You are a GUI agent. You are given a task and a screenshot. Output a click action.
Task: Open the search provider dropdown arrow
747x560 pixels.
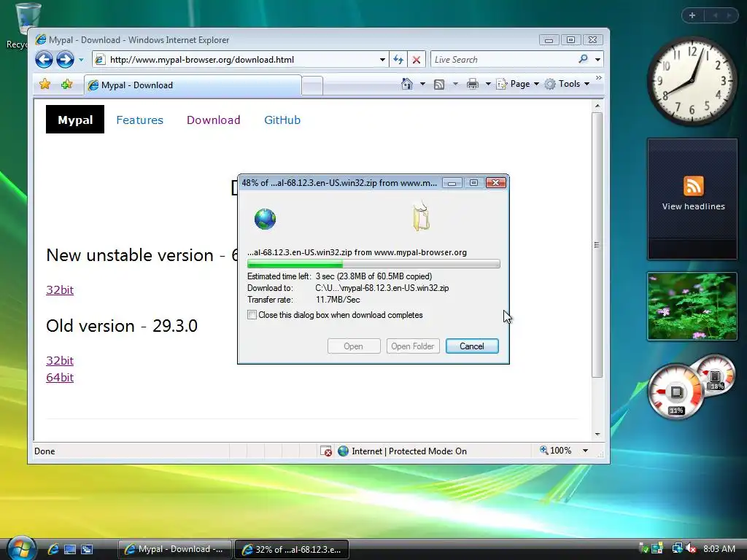click(x=598, y=60)
